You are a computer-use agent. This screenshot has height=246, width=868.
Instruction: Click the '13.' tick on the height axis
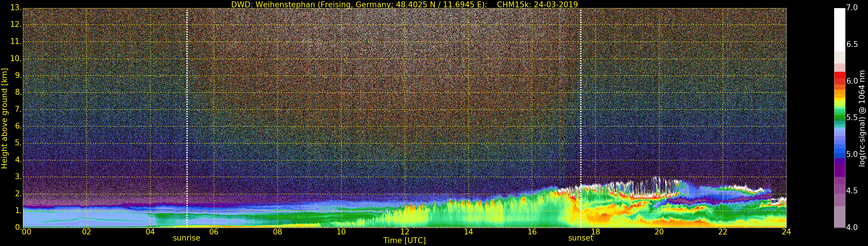click(16, 8)
